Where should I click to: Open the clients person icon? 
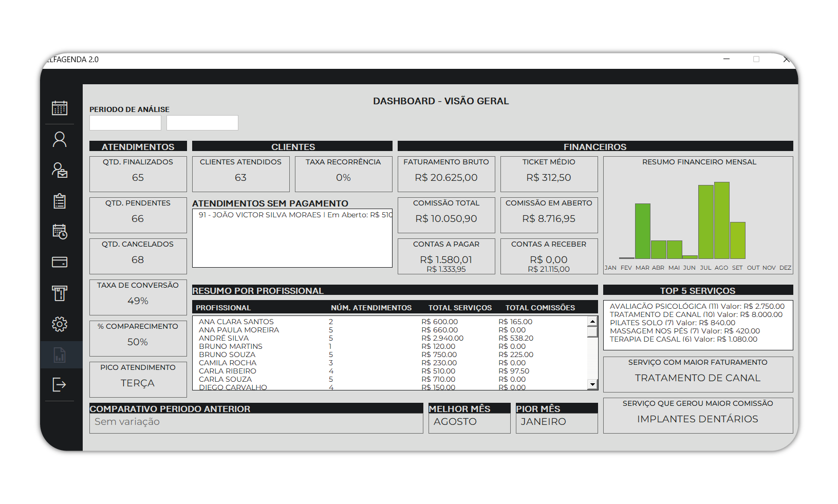tap(60, 139)
